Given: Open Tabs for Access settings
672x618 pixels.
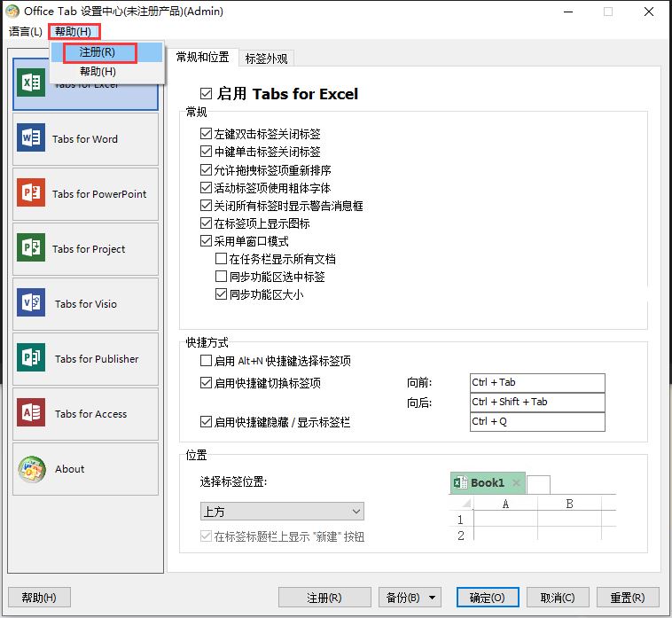Looking at the screenshot, I should pyautogui.click(x=86, y=413).
